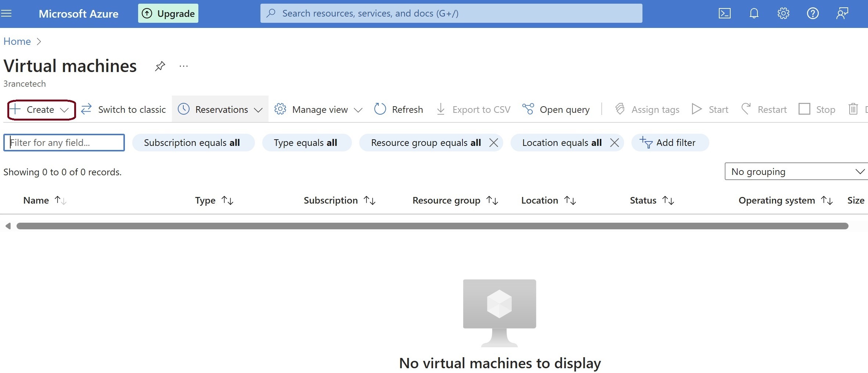Click the Delete trash can icon
Screen dimensions: 868x373
click(x=853, y=110)
